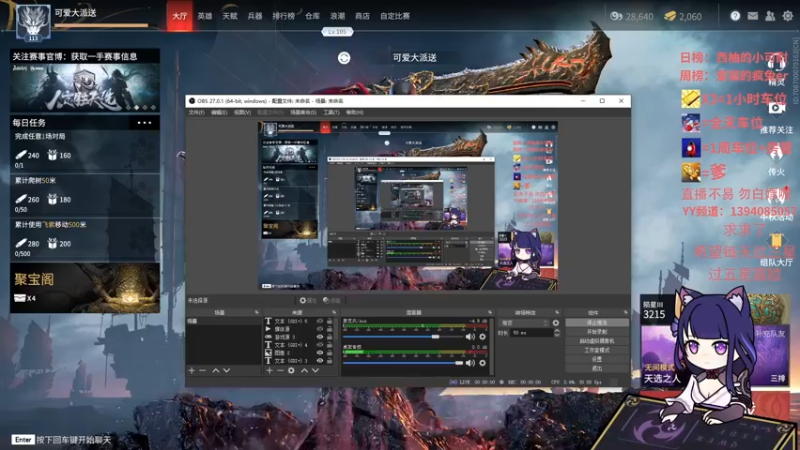The height and width of the screenshot is (450, 800).
Task: Open the game friends icon
Action: click(x=770, y=16)
